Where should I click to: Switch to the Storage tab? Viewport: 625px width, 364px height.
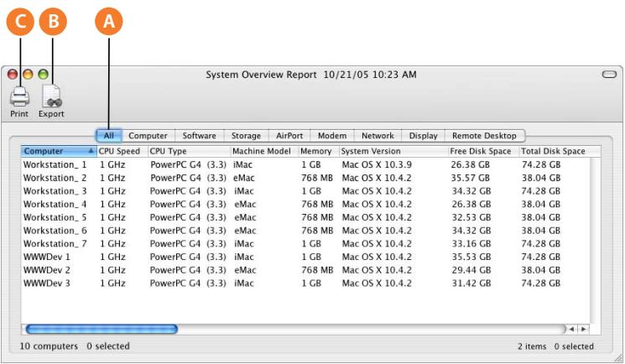click(247, 136)
